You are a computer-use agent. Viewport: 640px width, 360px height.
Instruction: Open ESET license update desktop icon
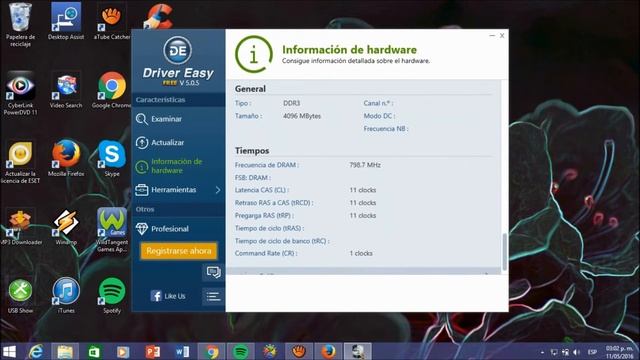click(20, 162)
